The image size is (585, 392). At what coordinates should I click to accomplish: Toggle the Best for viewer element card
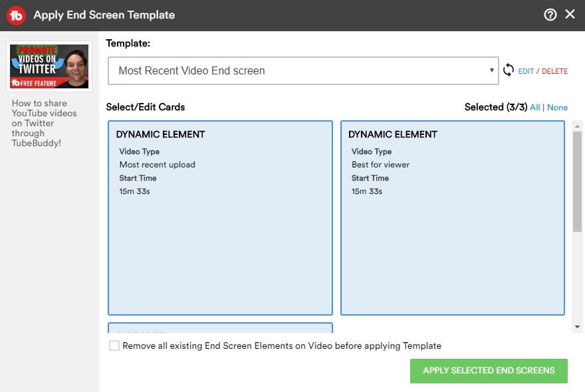coord(452,217)
